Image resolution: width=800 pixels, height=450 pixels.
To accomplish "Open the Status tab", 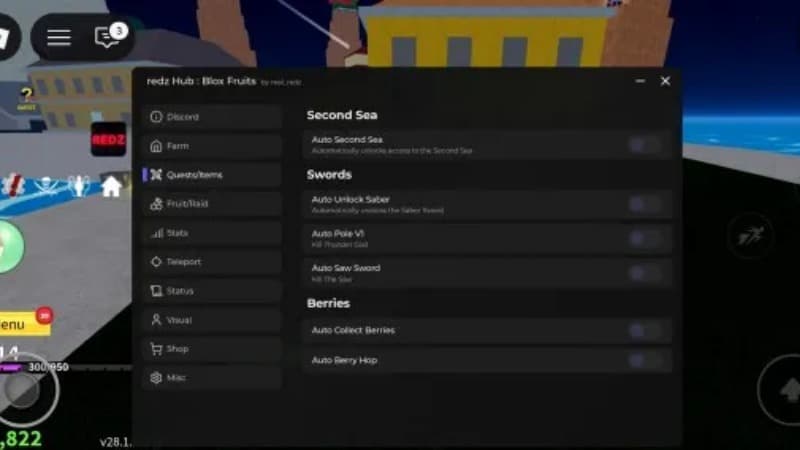I will tap(212, 291).
